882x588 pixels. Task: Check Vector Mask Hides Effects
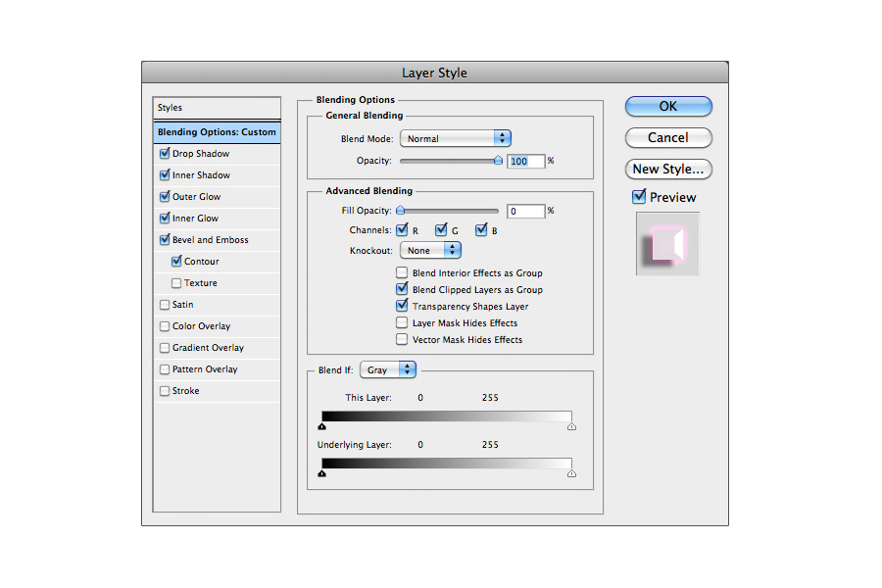pyautogui.click(x=402, y=339)
